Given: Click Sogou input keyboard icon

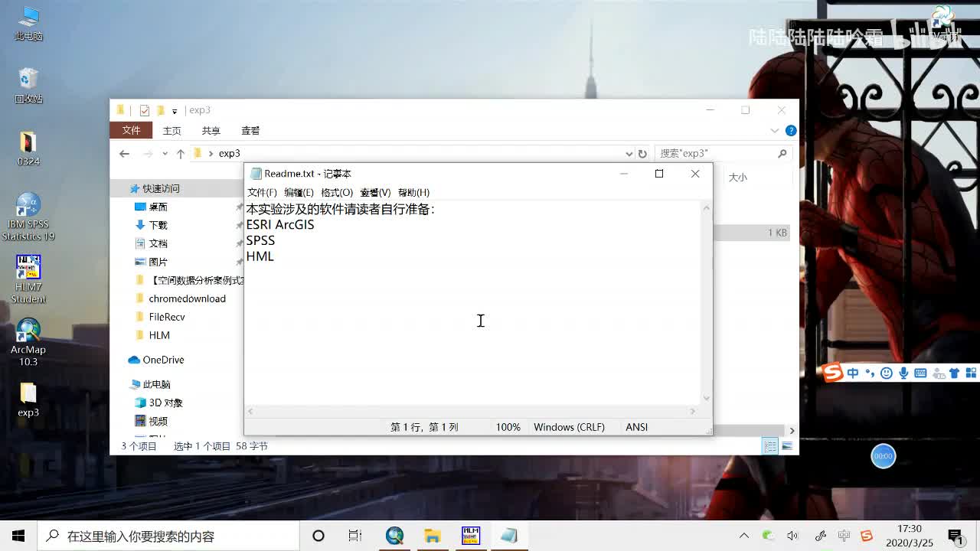Looking at the screenshot, I should pyautogui.click(x=920, y=373).
